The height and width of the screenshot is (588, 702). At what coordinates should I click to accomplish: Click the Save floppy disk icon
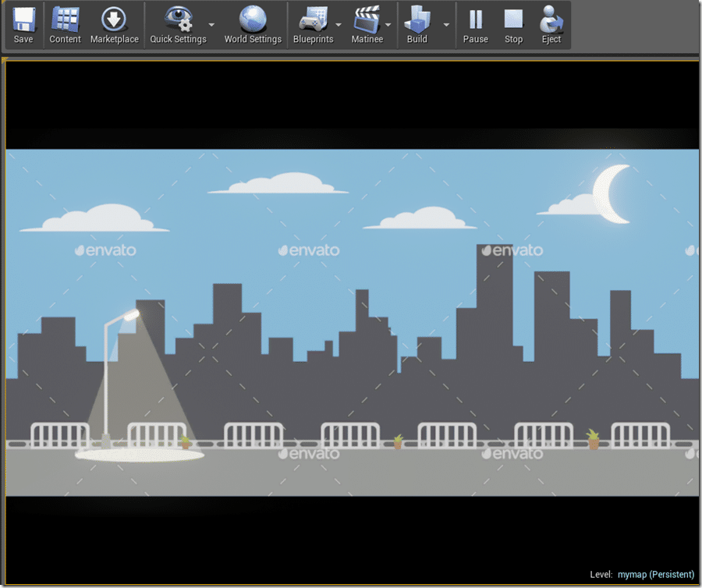23,19
